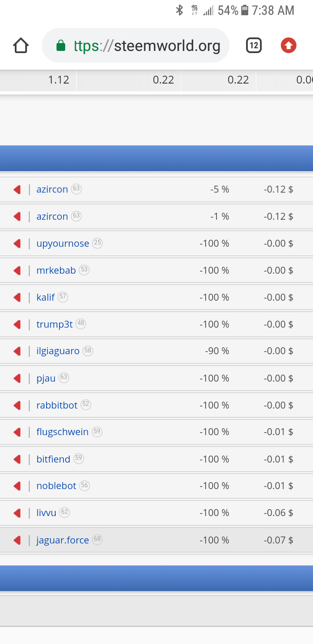Viewport: 313px width, 644px height.
Task: Open the bitfiend account link
Action: click(53, 459)
